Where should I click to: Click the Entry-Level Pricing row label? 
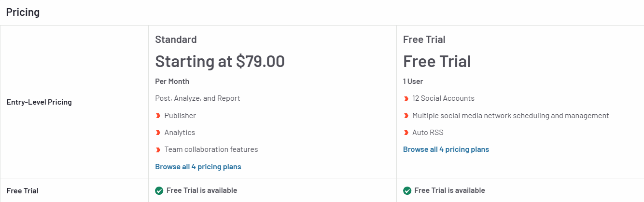(x=39, y=102)
